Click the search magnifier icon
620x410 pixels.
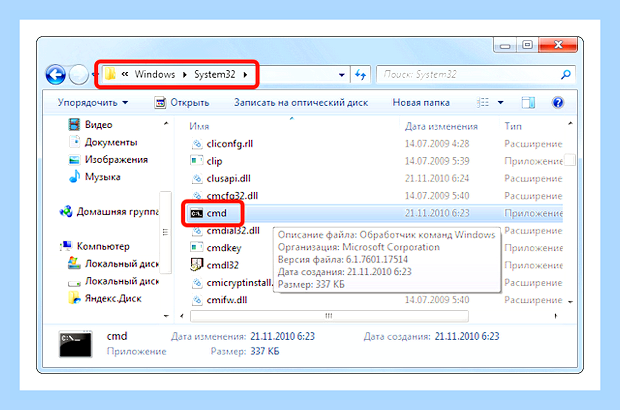click(x=566, y=74)
